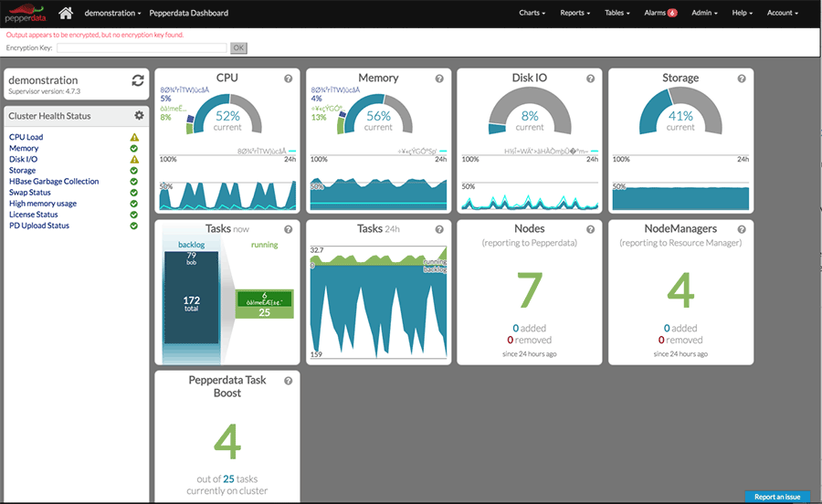The image size is (822, 504).
Task: Click Supervisor version: 4.7.3 text
Action: tap(45, 91)
